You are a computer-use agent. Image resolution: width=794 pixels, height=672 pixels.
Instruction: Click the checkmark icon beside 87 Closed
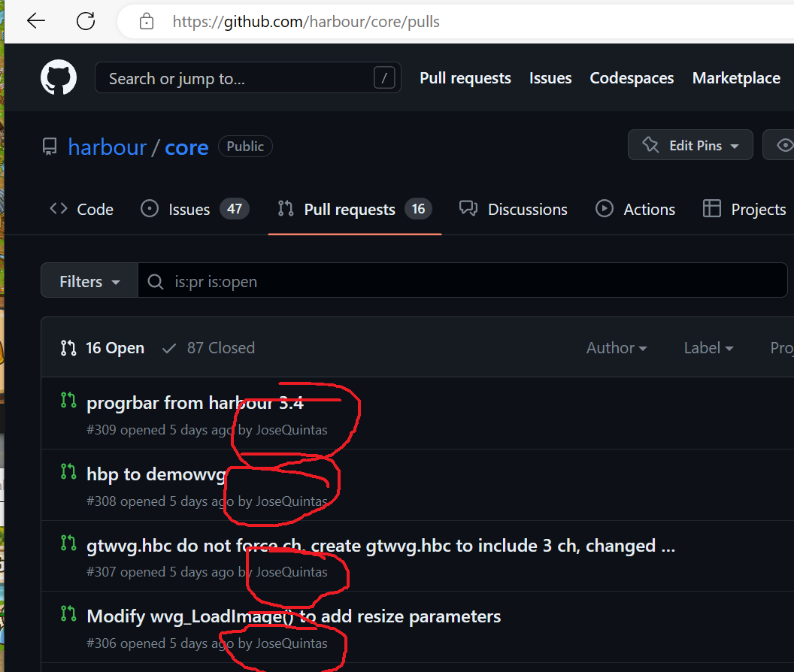(x=169, y=349)
